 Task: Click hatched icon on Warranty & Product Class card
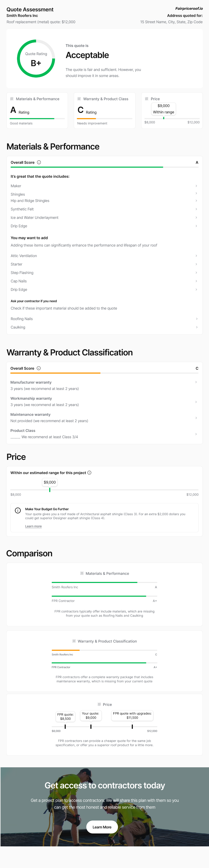(79, 99)
